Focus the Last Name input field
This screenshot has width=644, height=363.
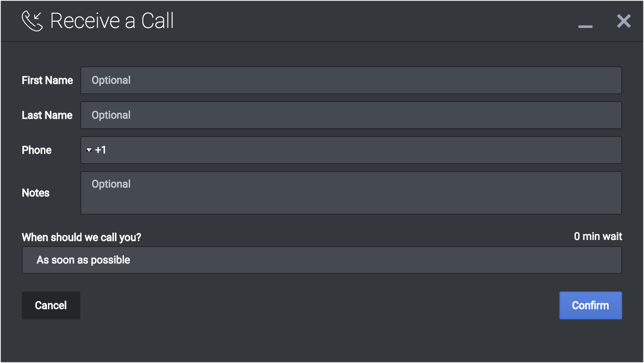(351, 115)
